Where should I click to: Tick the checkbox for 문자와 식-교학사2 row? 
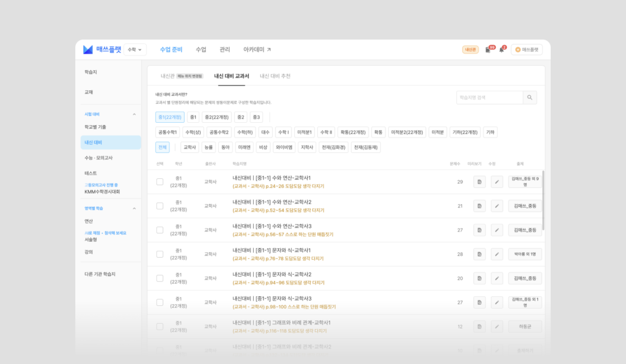coord(160,278)
